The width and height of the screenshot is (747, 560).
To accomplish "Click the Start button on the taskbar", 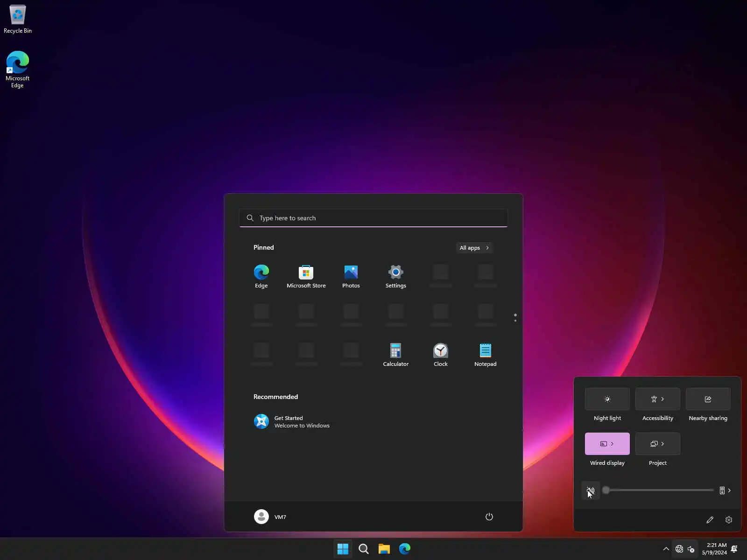I will [343, 549].
